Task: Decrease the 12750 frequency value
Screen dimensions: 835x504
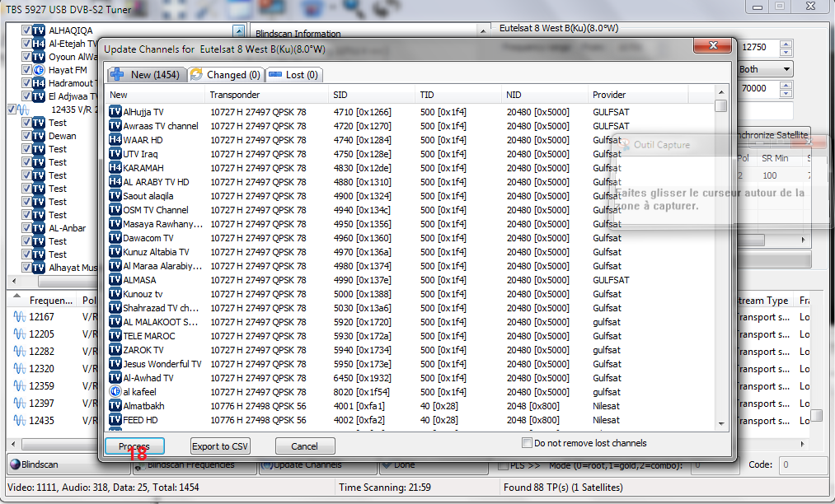Action: pos(786,52)
